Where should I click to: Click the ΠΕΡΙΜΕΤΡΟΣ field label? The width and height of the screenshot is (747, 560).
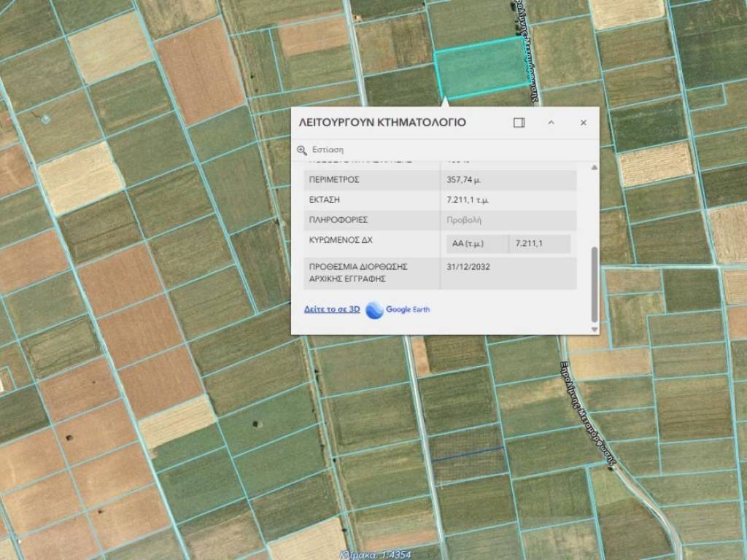334,179
